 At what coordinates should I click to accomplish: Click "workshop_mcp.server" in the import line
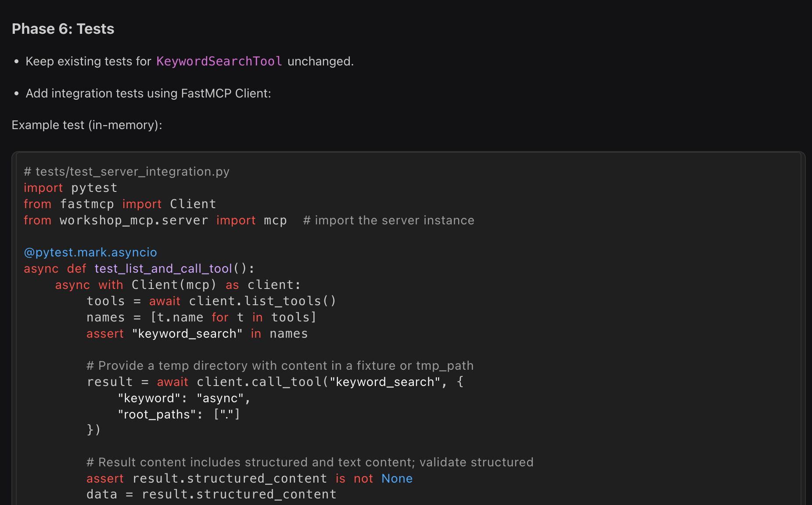tap(134, 220)
